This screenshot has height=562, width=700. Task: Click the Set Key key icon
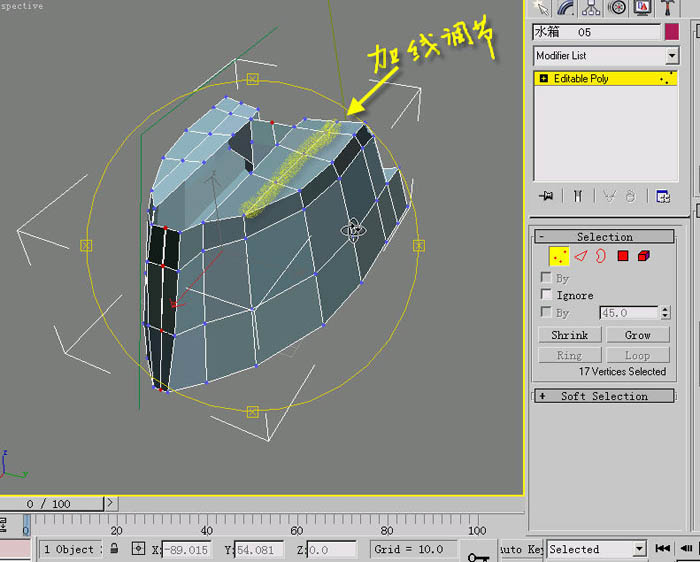pyautogui.click(x=478, y=556)
